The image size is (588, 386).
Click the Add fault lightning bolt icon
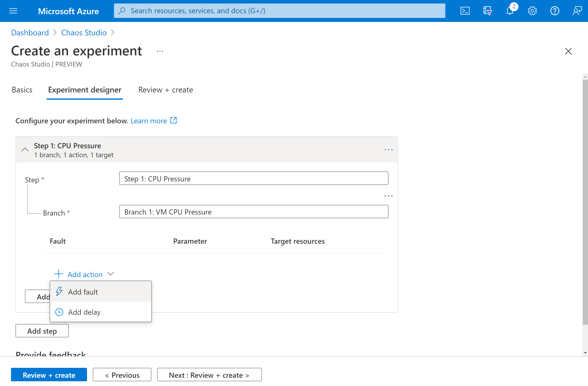(x=59, y=291)
